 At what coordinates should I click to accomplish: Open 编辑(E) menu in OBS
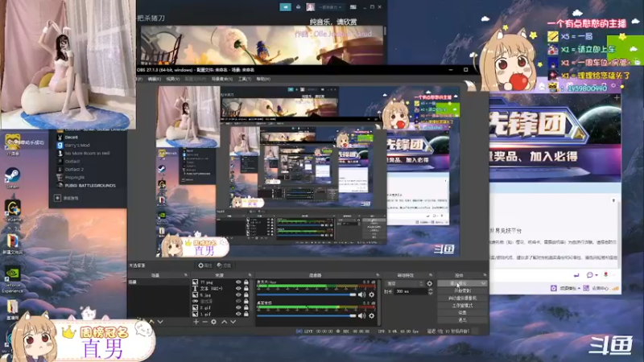pos(155,79)
